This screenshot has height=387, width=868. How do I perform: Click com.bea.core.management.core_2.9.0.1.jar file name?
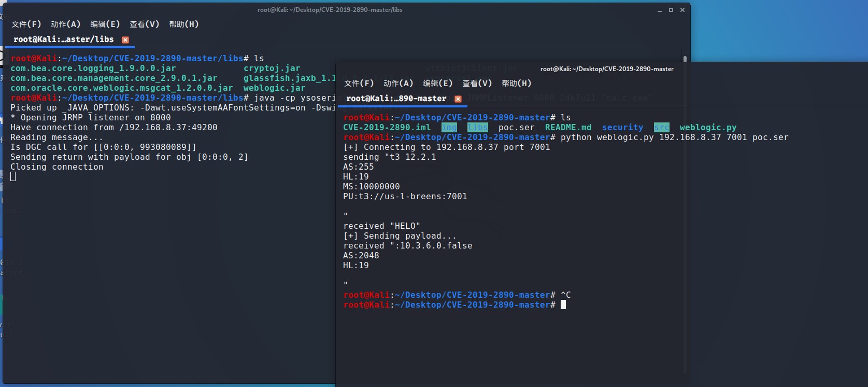[x=114, y=78]
